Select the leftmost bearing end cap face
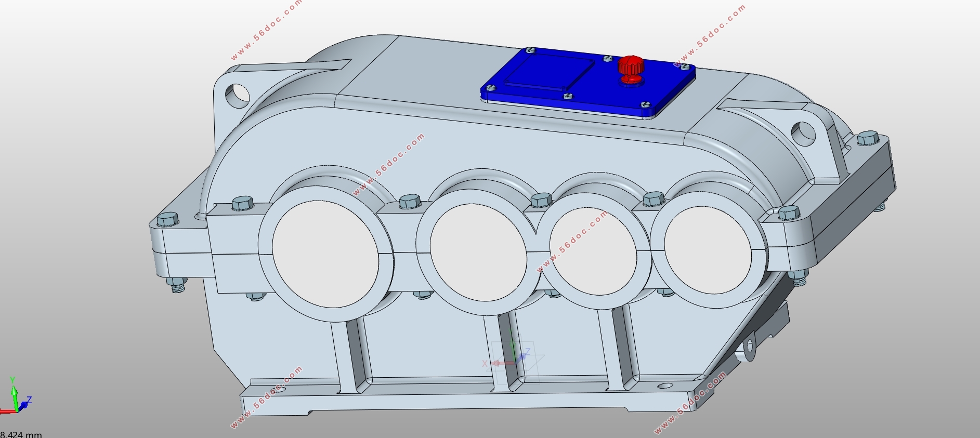980x438 pixels. coord(325,254)
